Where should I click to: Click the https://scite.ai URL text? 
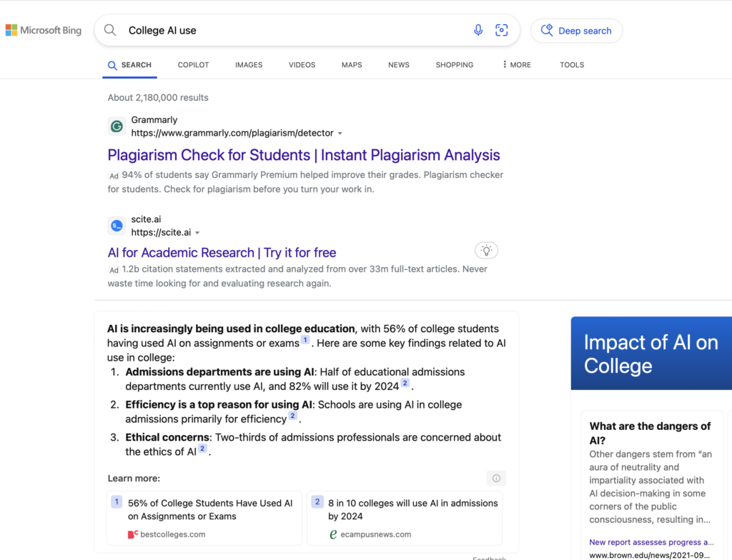161,232
